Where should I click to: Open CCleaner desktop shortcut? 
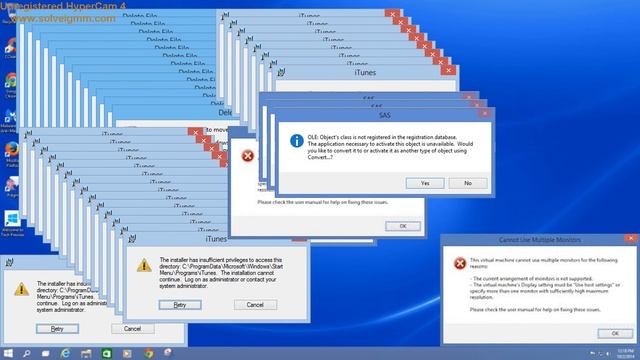(x=11, y=48)
